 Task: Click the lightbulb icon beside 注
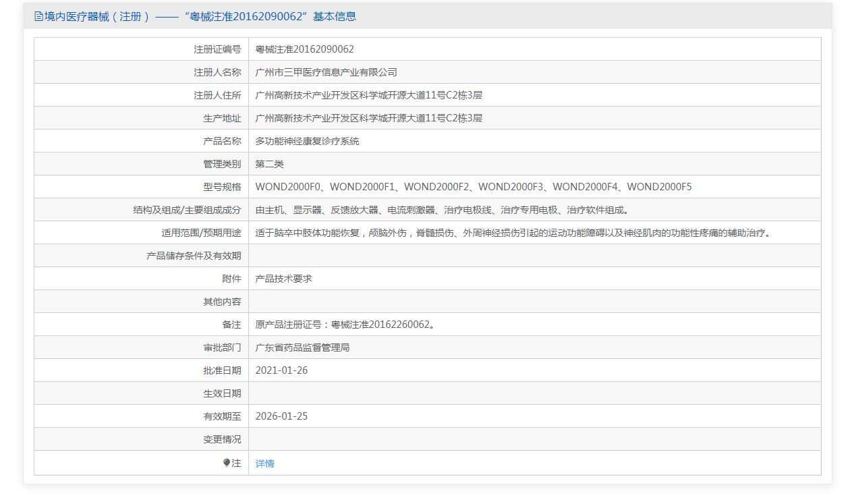227,463
